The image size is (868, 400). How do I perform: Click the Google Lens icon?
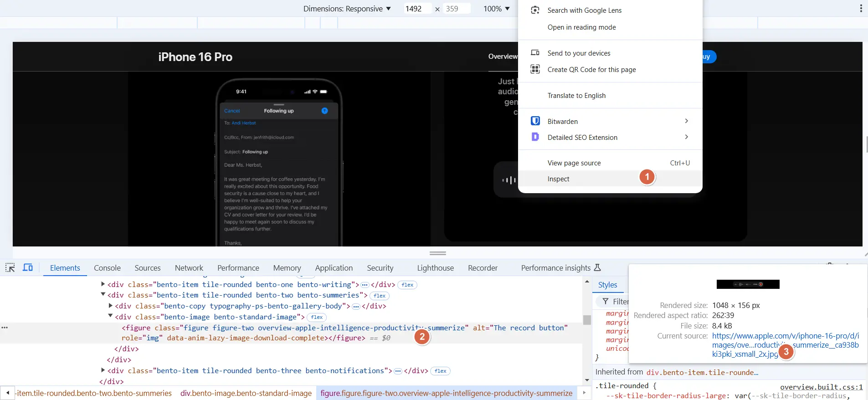(x=535, y=10)
